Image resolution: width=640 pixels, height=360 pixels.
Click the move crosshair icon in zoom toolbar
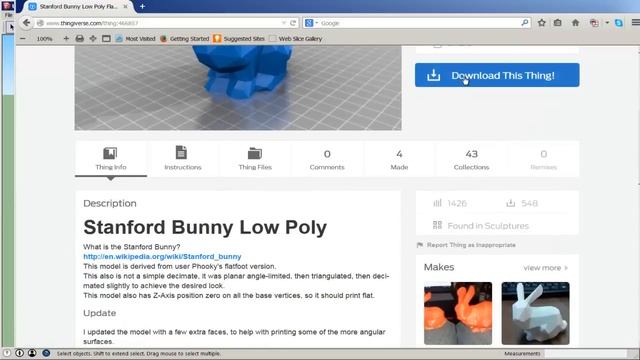93,39
